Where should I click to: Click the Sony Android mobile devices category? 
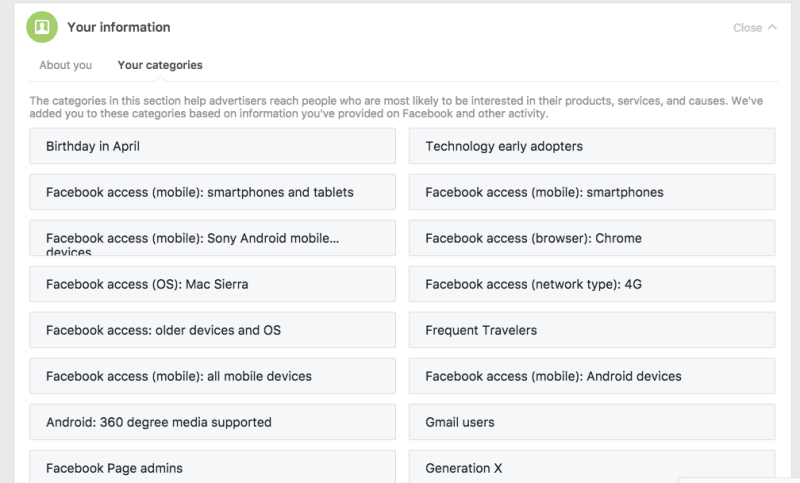212,238
